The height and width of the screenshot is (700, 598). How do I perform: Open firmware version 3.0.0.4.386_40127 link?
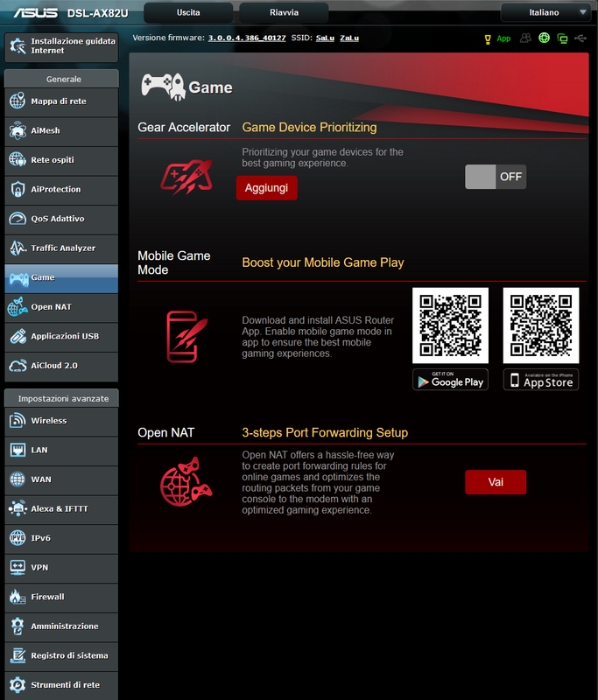(x=247, y=38)
